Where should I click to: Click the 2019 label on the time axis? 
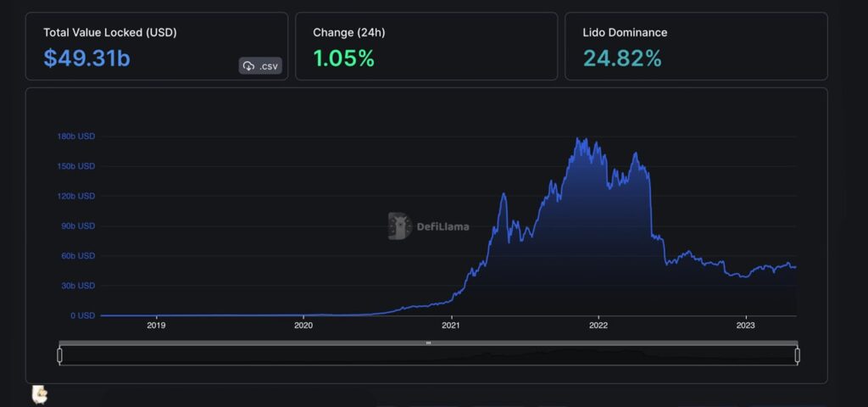pyautogui.click(x=156, y=325)
